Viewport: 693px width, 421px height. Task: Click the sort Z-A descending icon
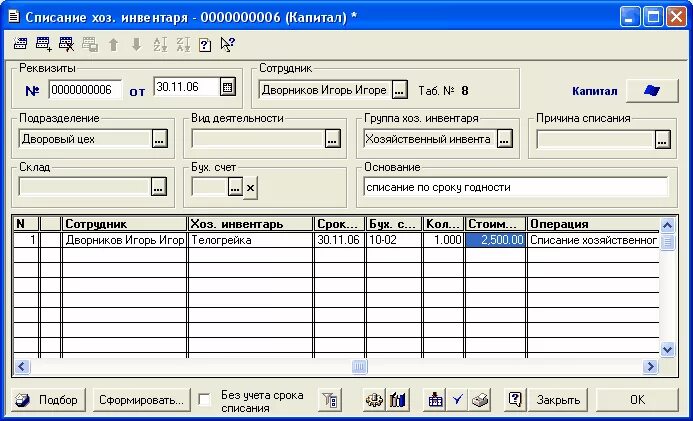point(183,44)
